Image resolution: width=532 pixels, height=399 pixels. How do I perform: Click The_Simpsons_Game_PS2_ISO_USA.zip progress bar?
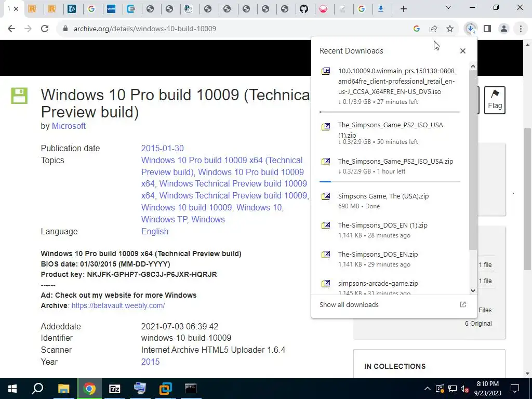click(390, 181)
